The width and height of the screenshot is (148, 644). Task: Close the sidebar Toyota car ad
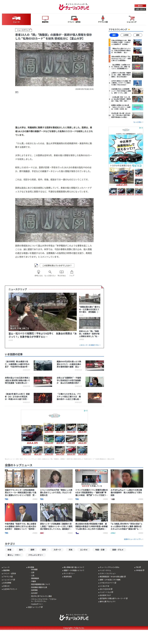[142, 128]
